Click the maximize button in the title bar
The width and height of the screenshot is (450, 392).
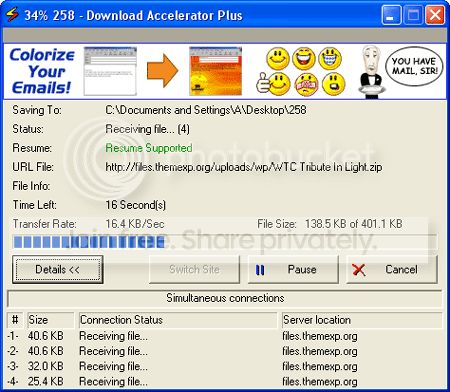tap(413, 15)
